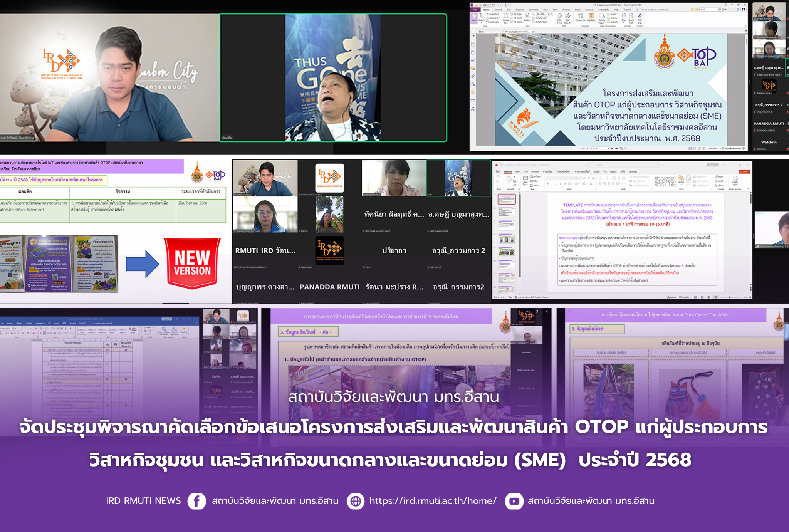This screenshot has height=532, width=789.
Task: Click the Select tool in Foxit ribbon
Action: tap(481, 18)
